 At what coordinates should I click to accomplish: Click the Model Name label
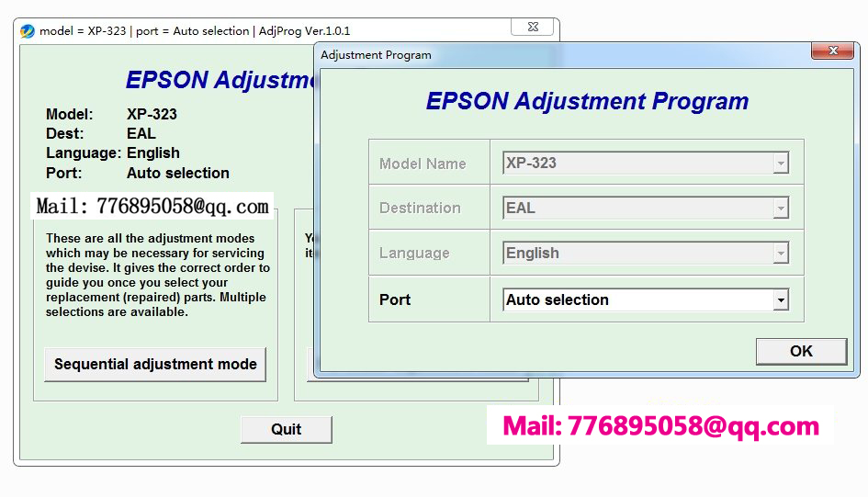point(423,164)
